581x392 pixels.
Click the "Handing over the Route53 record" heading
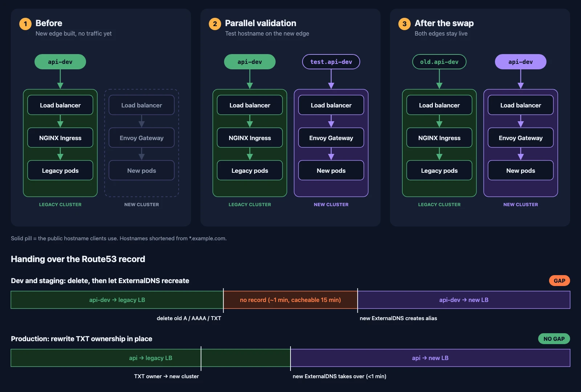point(78,259)
